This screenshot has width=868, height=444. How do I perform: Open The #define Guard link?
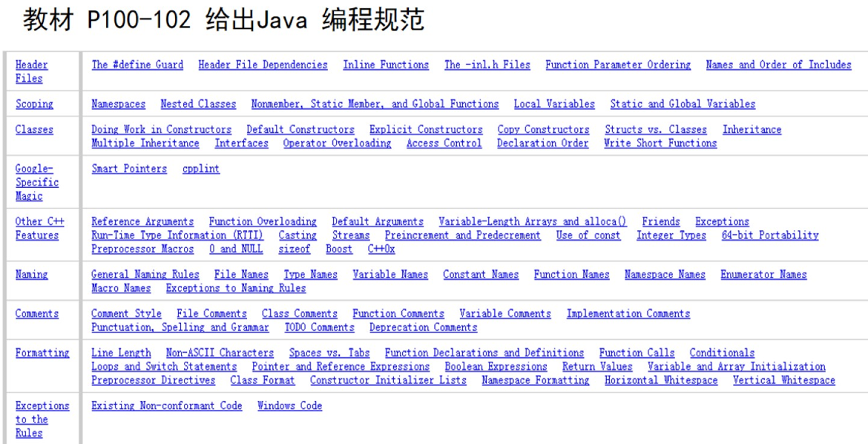click(x=137, y=65)
